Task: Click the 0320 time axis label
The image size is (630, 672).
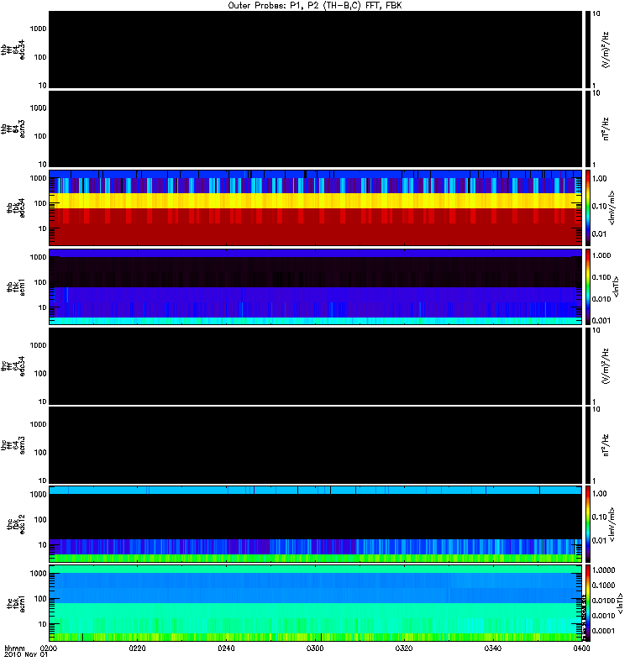Action: point(404,648)
